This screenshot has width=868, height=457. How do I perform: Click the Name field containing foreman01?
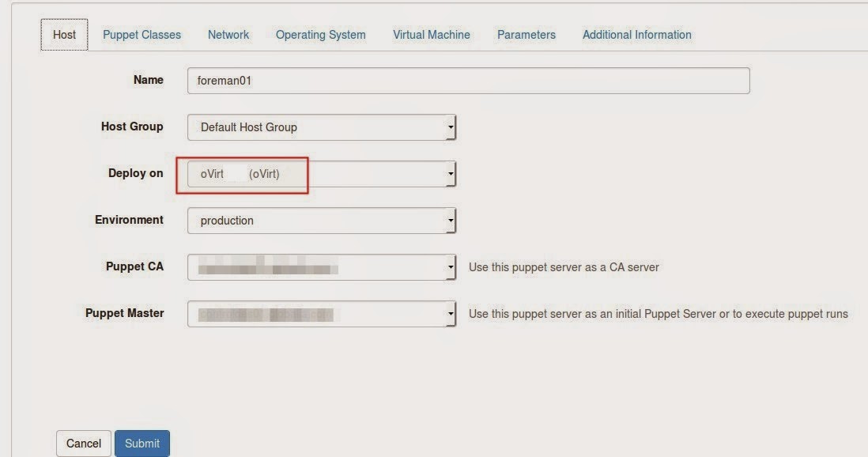[468, 81]
